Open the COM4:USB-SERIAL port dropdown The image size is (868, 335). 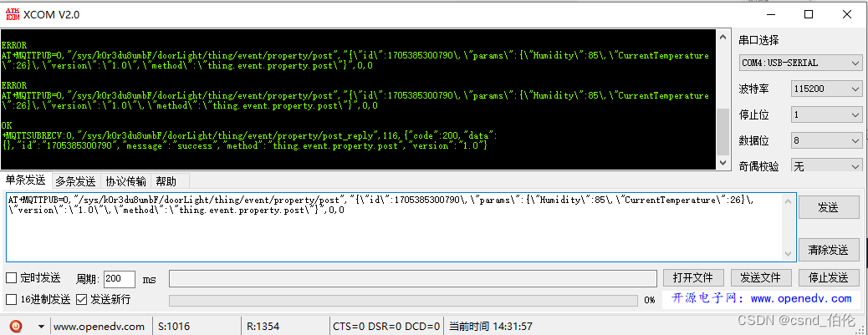800,63
